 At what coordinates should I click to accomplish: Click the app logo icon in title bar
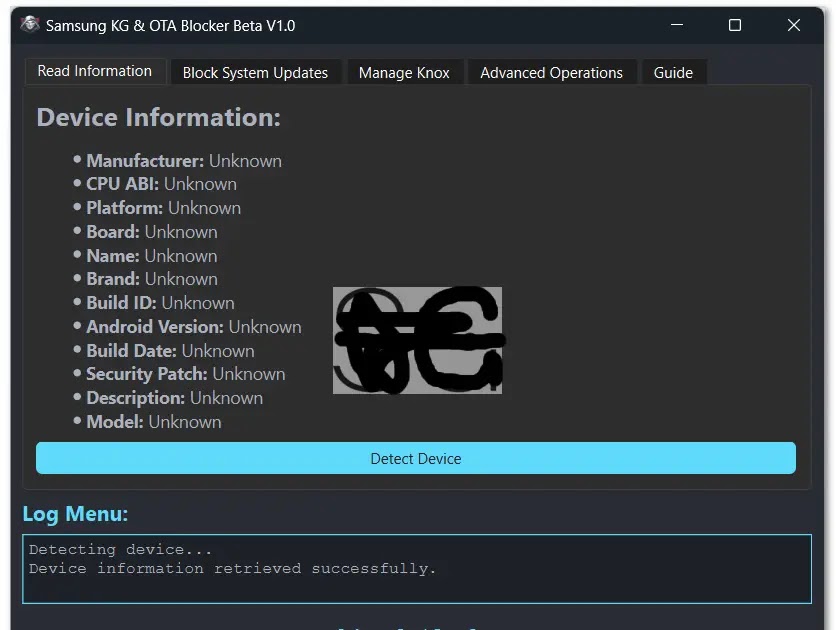coord(30,25)
